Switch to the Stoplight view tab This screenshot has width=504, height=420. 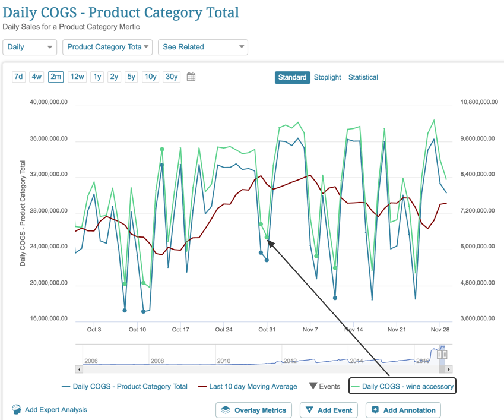pyautogui.click(x=328, y=77)
